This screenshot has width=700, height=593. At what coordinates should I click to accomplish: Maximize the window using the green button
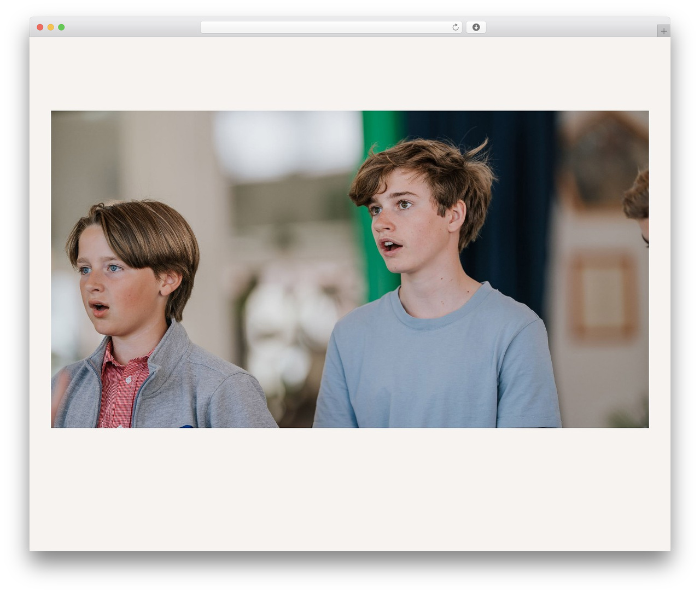(61, 27)
